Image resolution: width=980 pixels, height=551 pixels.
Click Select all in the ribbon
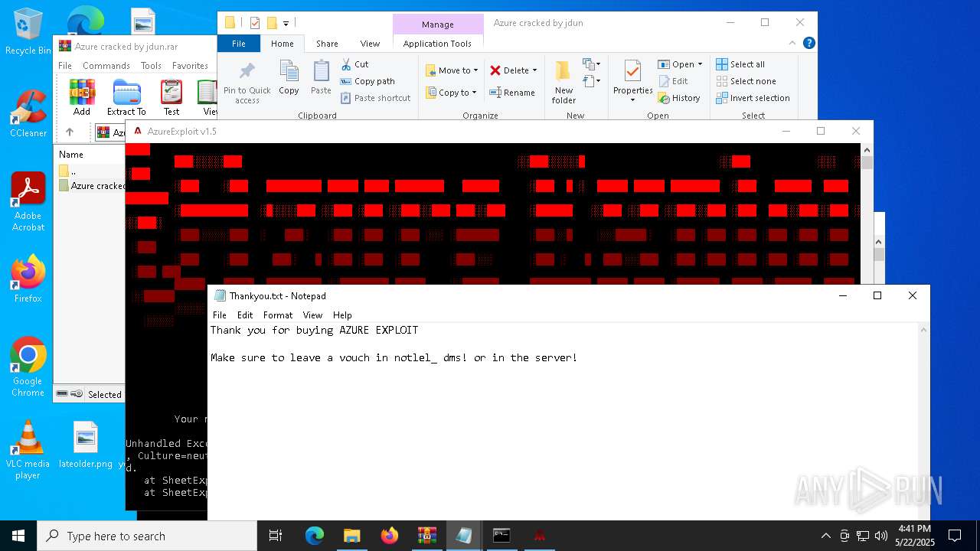point(740,64)
